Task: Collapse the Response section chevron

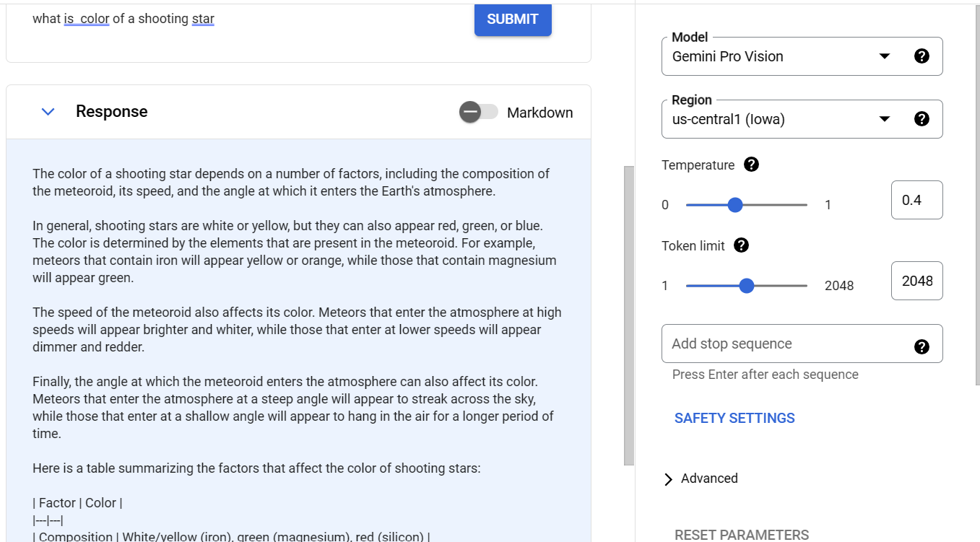Action: [48, 112]
